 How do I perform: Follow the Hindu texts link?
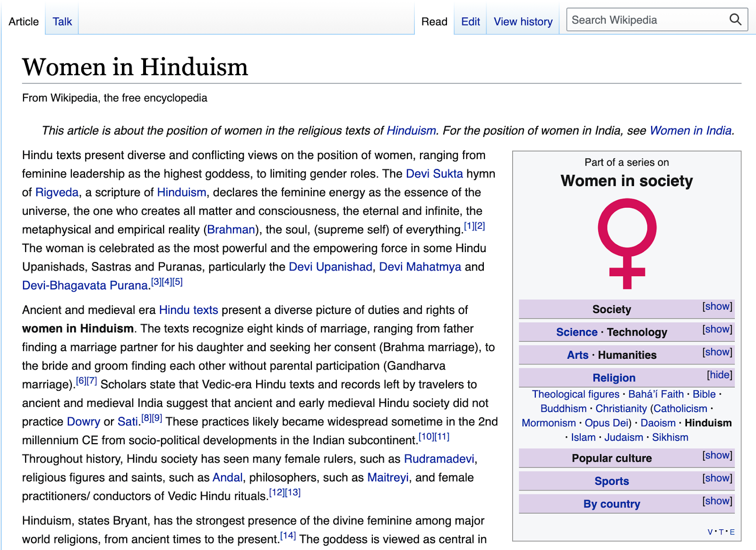189,310
